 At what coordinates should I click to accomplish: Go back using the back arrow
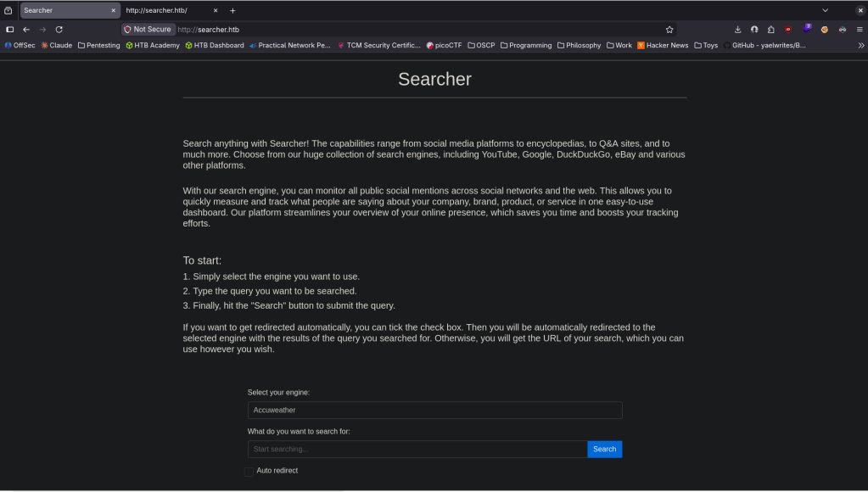[26, 29]
